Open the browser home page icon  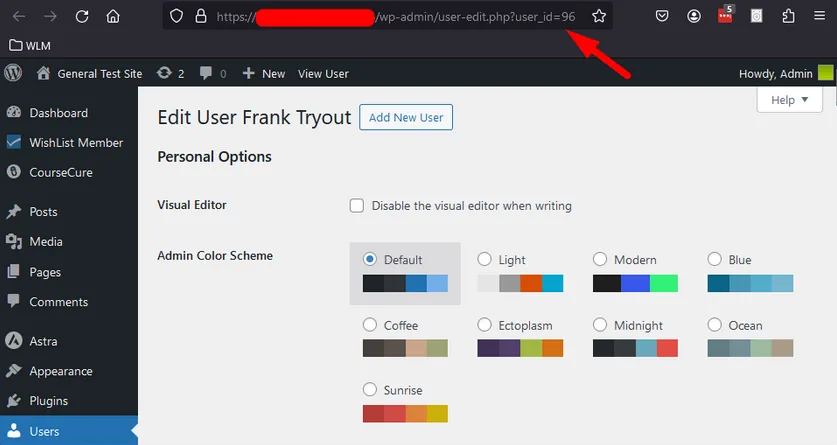click(113, 17)
